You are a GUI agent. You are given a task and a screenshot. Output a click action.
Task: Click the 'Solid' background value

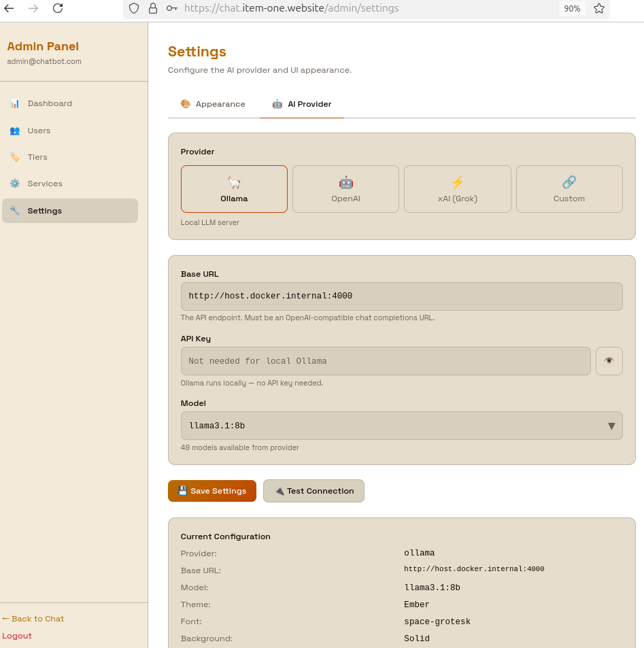(417, 638)
